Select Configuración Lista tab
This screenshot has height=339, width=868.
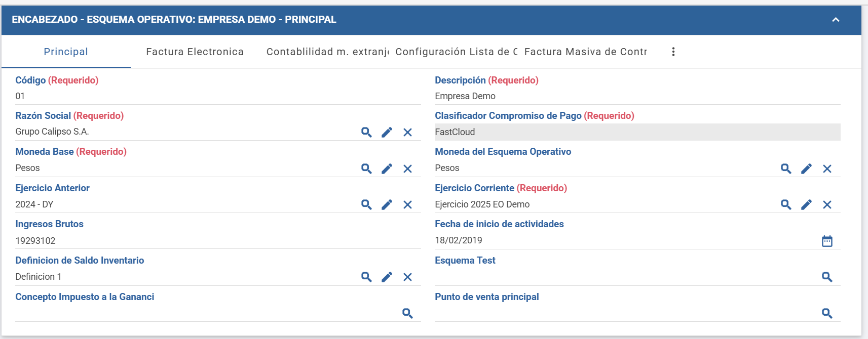[456, 52]
